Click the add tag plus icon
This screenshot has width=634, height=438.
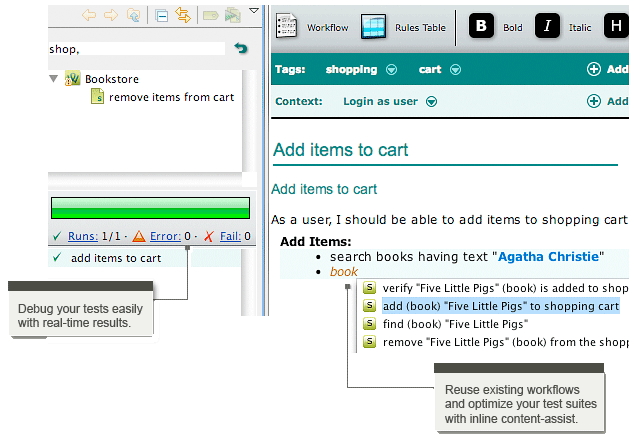click(x=594, y=70)
